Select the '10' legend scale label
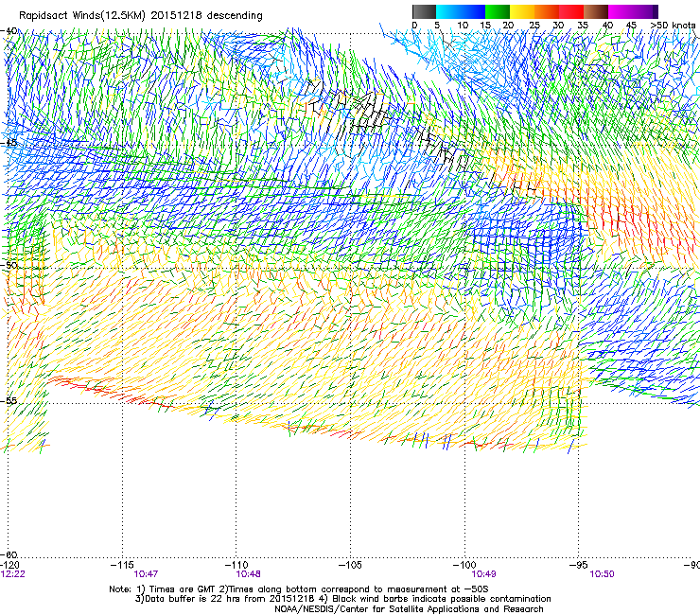 coord(463,26)
